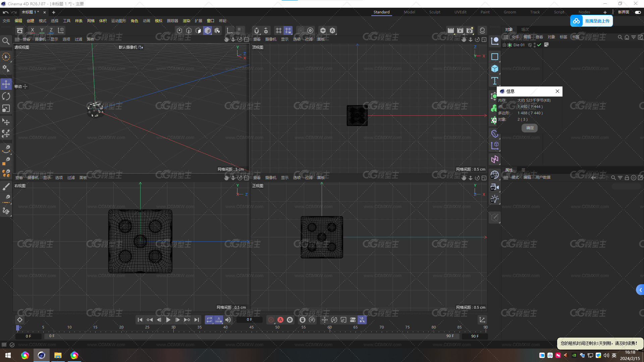The width and height of the screenshot is (644, 362).
Task: Switch to Points mode icon
Action: [179, 31]
